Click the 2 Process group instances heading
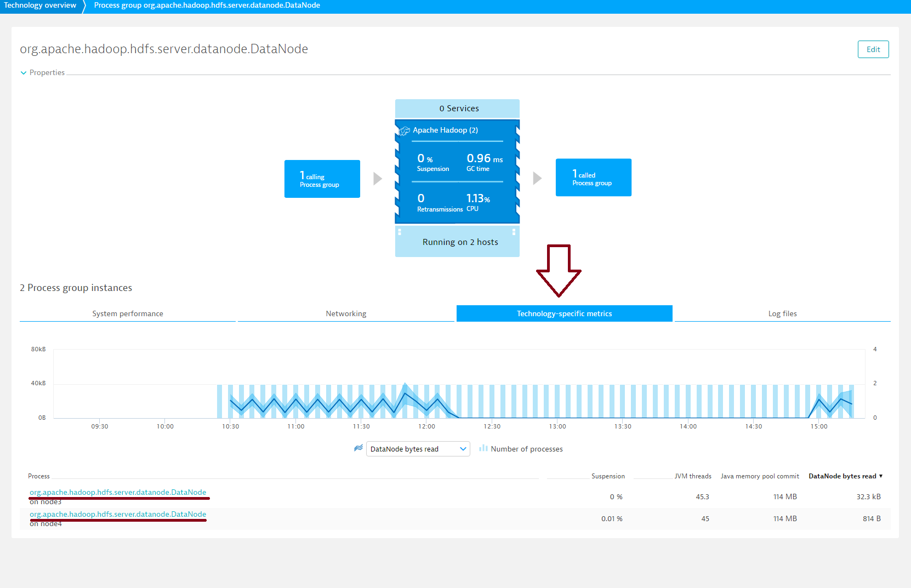911x588 pixels. 76,288
